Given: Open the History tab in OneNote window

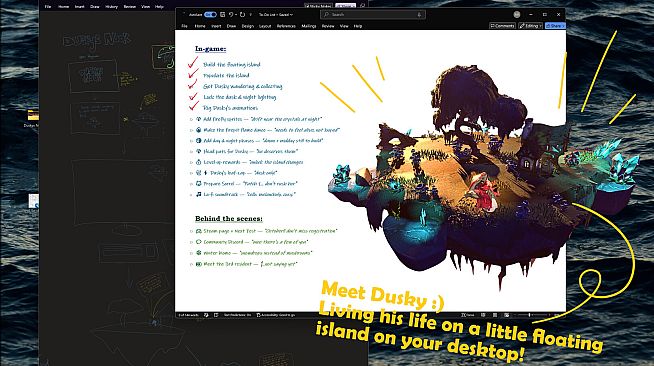Looking at the screenshot, I should pyautogui.click(x=111, y=7).
